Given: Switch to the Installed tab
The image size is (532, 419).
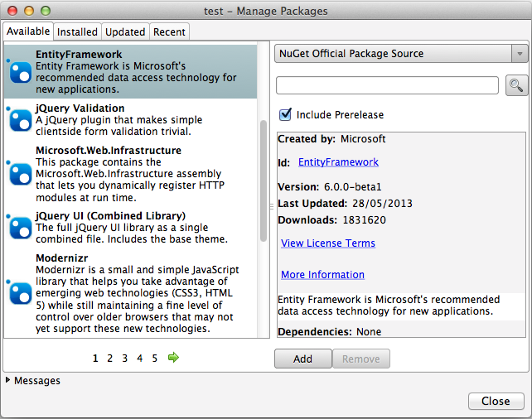Looking at the screenshot, I should pyautogui.click(x=77, y=31).
